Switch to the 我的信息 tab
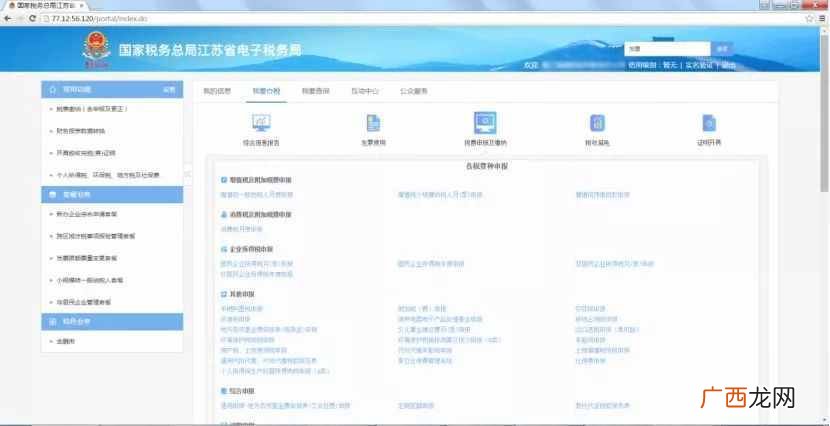This screenshot has width=830, height=426. coord(217,91)
